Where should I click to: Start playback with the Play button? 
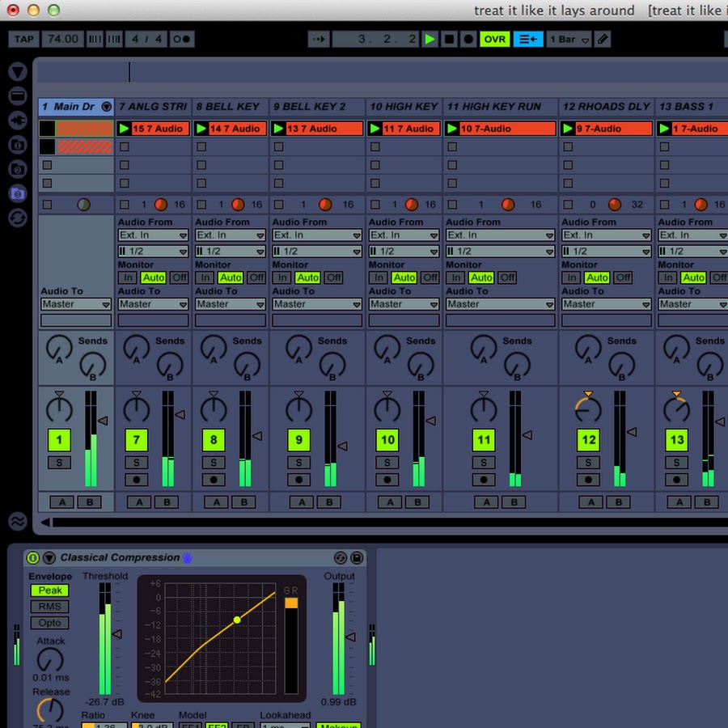[x=430, y=39]
